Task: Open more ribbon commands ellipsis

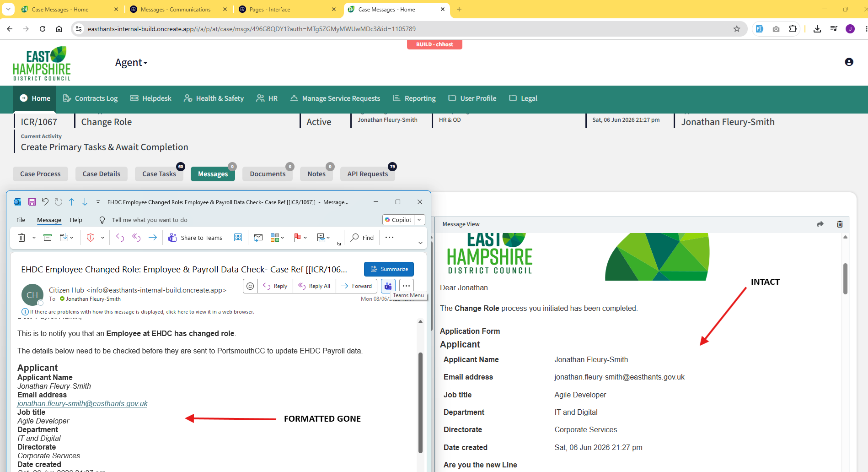Action: pyautogui.click(x=389, y=238)
